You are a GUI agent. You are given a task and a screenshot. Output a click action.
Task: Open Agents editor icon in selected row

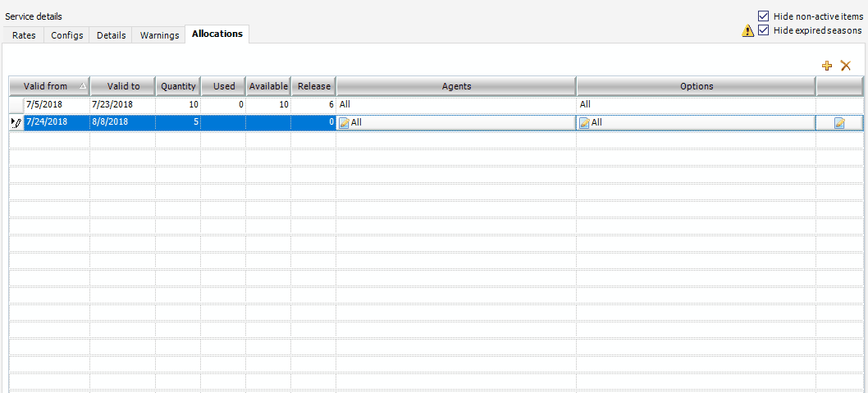click(x=344, y=123)
